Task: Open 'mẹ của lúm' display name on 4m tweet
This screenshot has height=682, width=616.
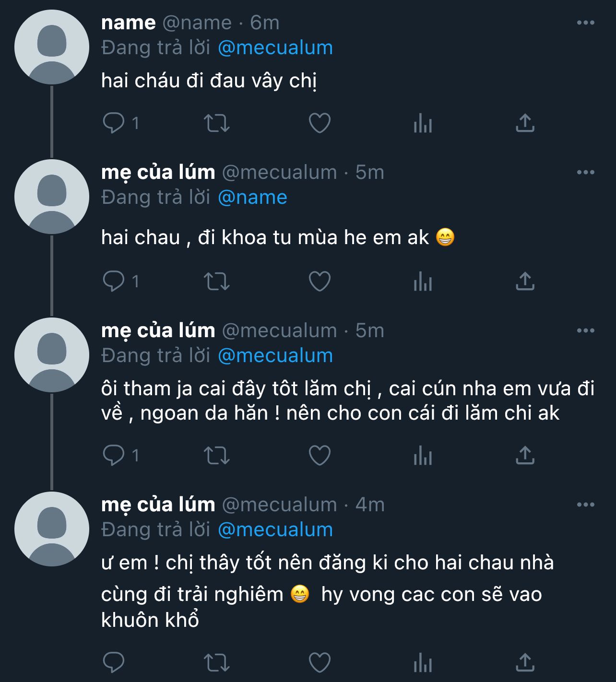Action: (158, 505)
